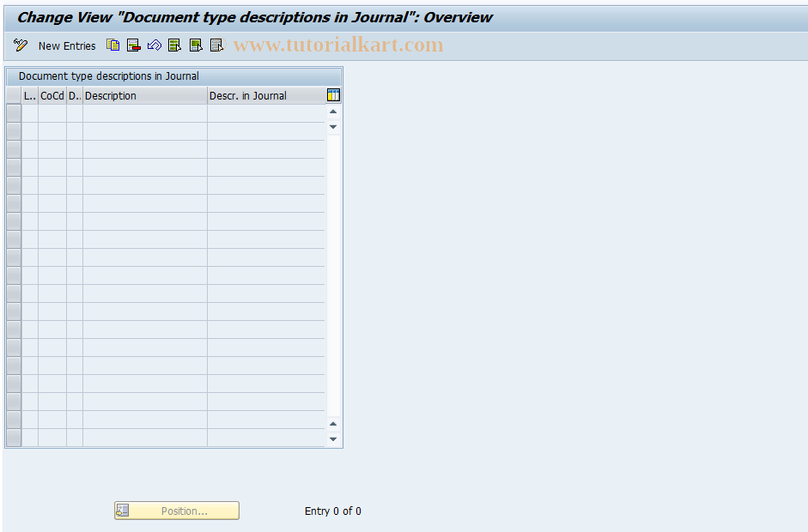Click the select-all corner header cell
808x532 pixels.
point(14,96)
